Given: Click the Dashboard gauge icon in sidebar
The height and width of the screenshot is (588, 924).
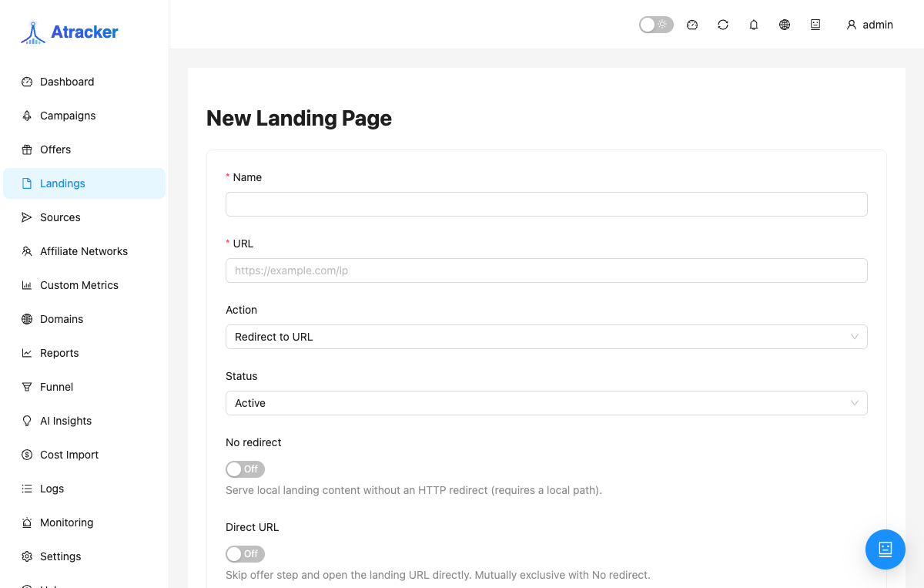Looking at the screenshot, I should point(27,82).
